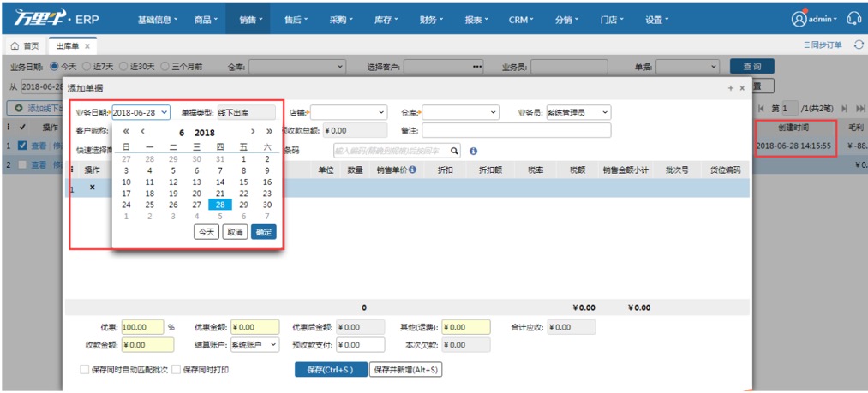
Task: Enable 保存同时自动匹配批次 checkbox
Action: (84, 369)
